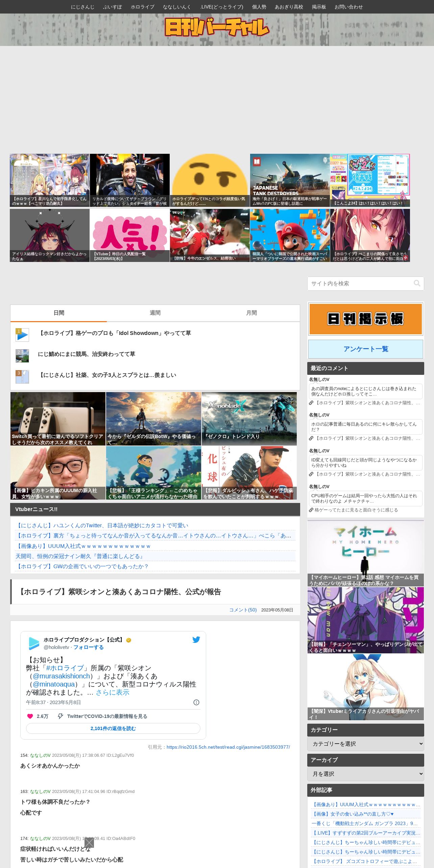The height and width of the screenshot is (868, 434).
Task: Open 掲示板 in top navigation
Action: pyautogui.click(x=319, y=7)
